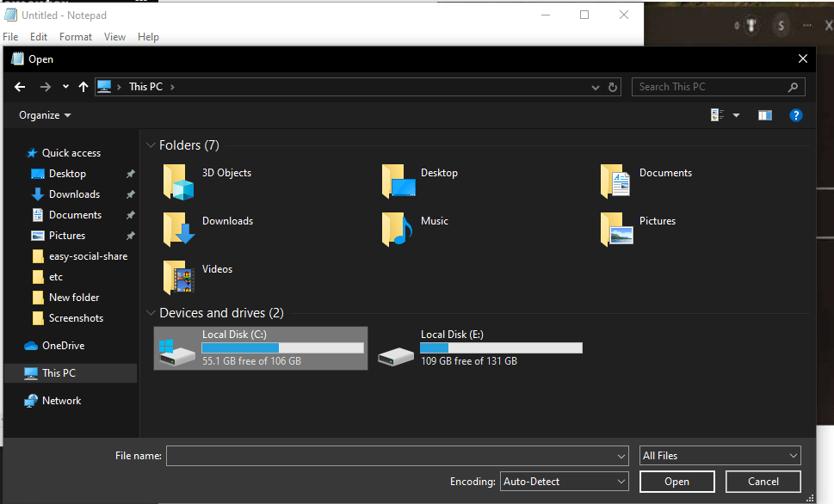Open the view options dropdown arrow
The width and height of the screenshot is (834, 504).
(x=736, y=115)
